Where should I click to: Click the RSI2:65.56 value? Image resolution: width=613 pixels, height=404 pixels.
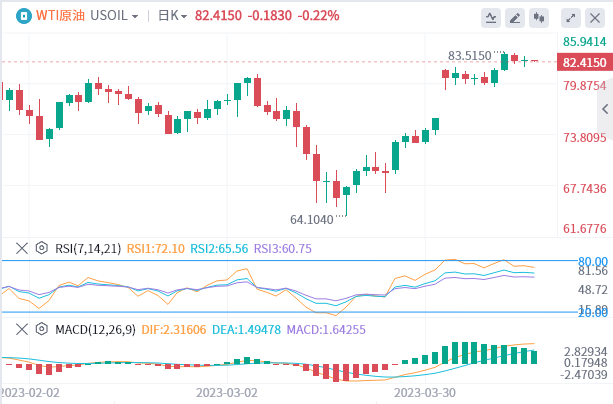219,248
